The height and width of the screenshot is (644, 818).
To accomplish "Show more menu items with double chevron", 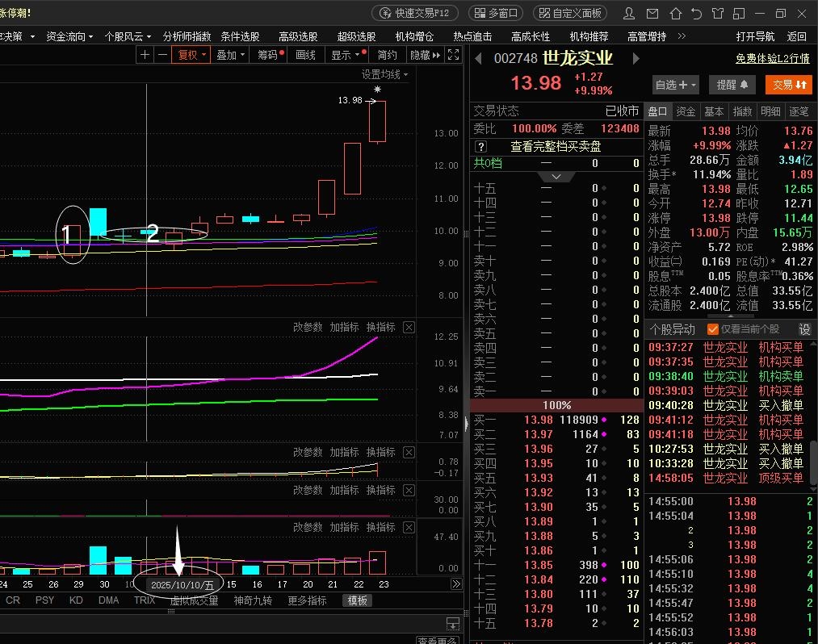I will coord(682,36).
